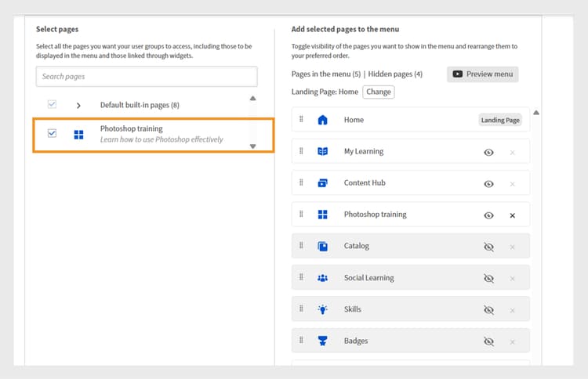Click the Catalog page icon
588x379 pixels.
(322, 247)
